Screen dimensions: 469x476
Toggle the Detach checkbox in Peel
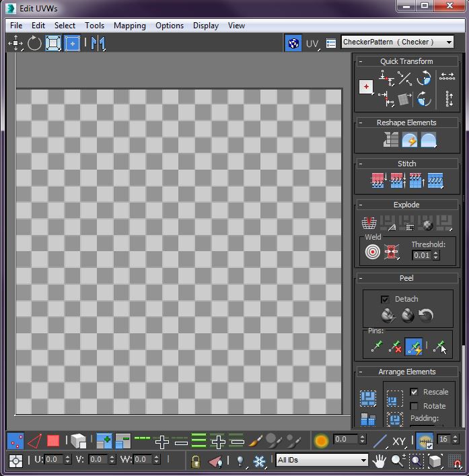click(x=385, y=299)
